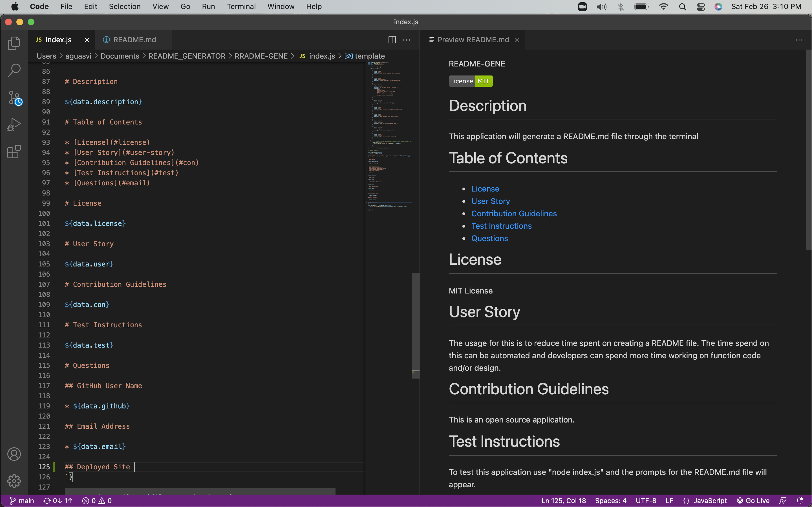
Task: Switch to the README.md tab
Action: 134,39
